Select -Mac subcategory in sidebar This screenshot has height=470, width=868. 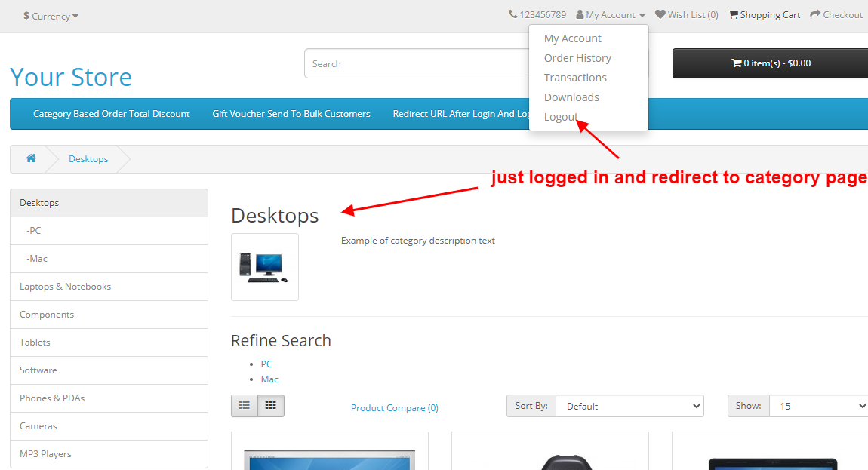pyautogui.click(x=109, y=259)
